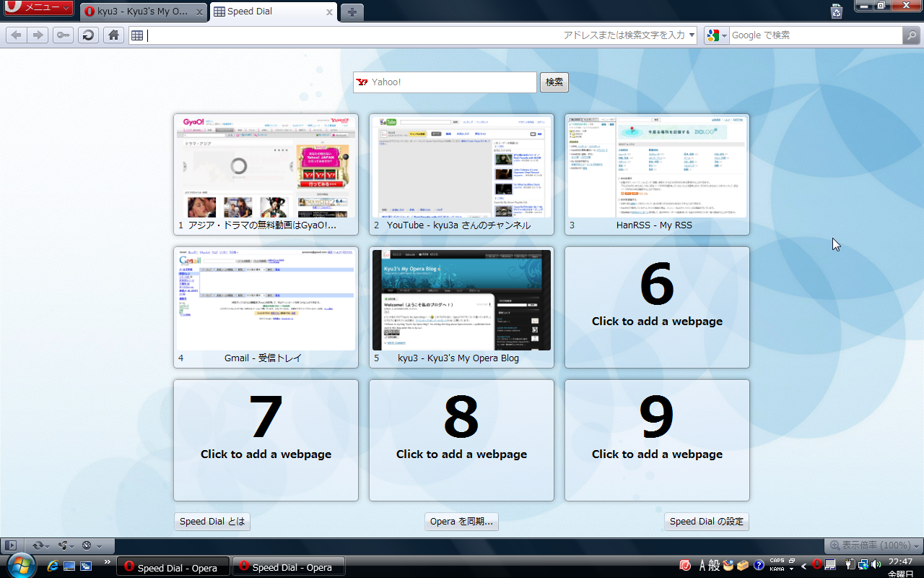This screenshot has height=578, width=924.
Task: Select the Speed Dial tab
Action: [274, 12]
